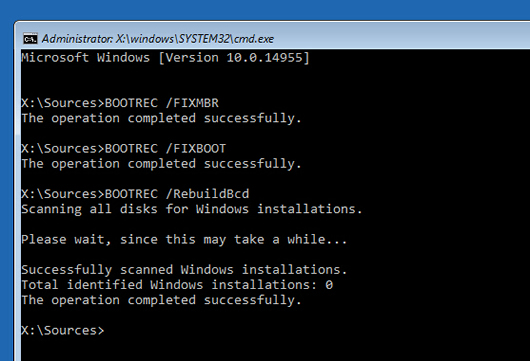Click the Please wait message line
The image size is (530, 361).
(x=184, y=240)
